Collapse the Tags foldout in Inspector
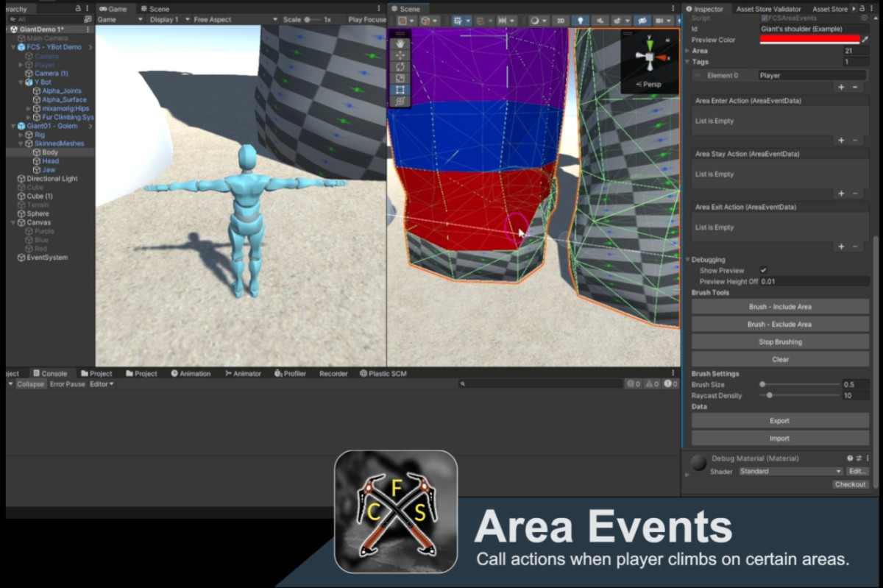883x588 pixels. [x=687, y=62]
